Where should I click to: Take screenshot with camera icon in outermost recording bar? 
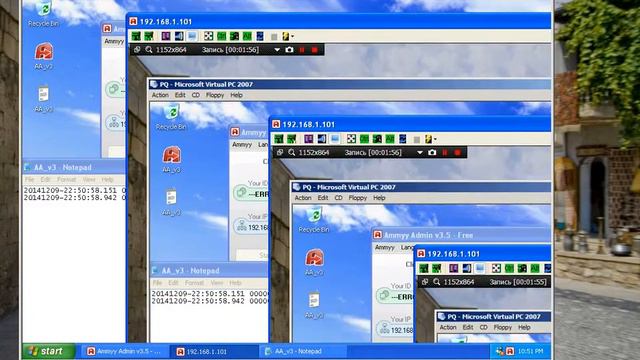289,50
